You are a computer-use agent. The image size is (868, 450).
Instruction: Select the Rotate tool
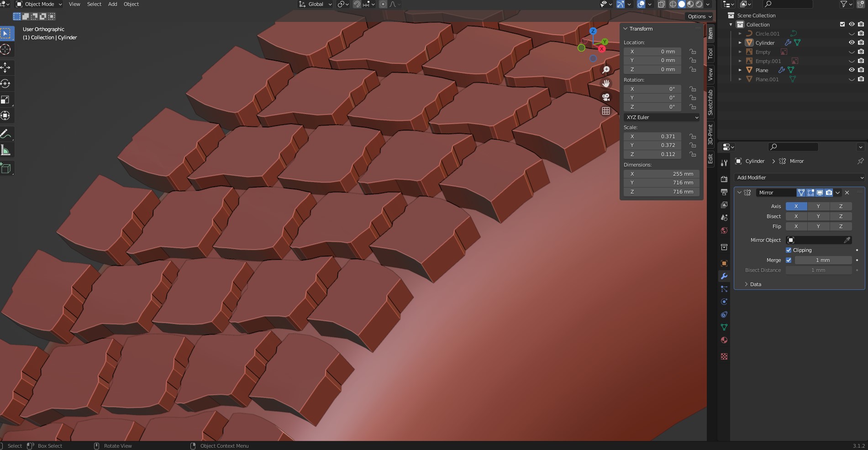[5, 84]
